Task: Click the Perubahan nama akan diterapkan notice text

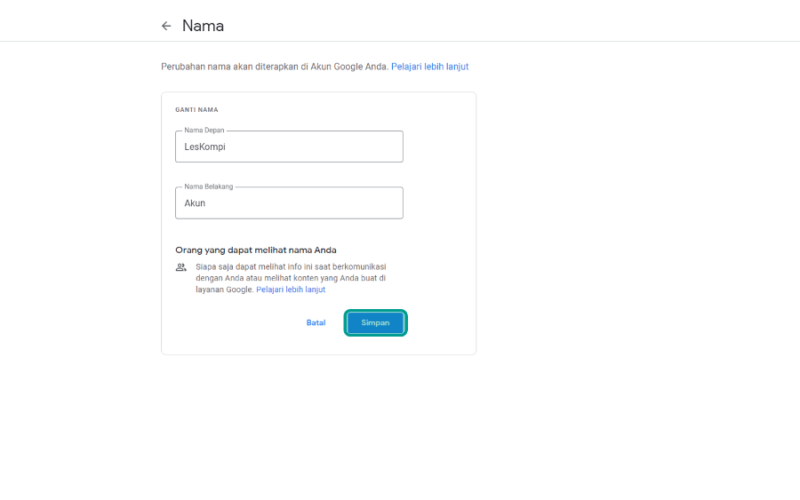Action: 275,66
